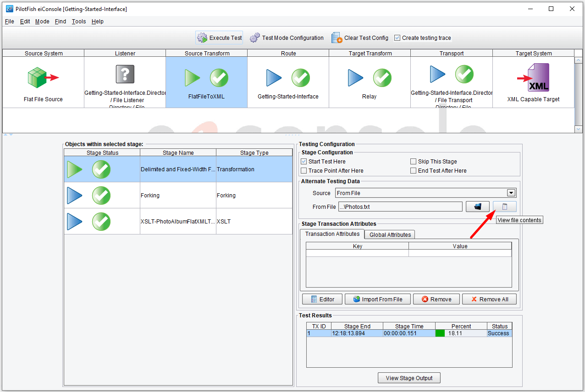This screenshot has width=585, height=392.
Task: Click the Route stage success checkmark
Action: 301,78
